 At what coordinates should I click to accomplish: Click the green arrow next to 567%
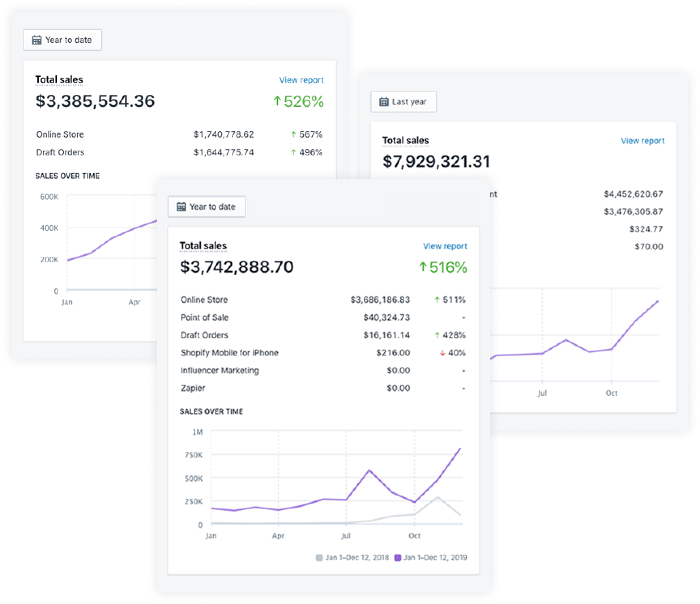[293, 134]
